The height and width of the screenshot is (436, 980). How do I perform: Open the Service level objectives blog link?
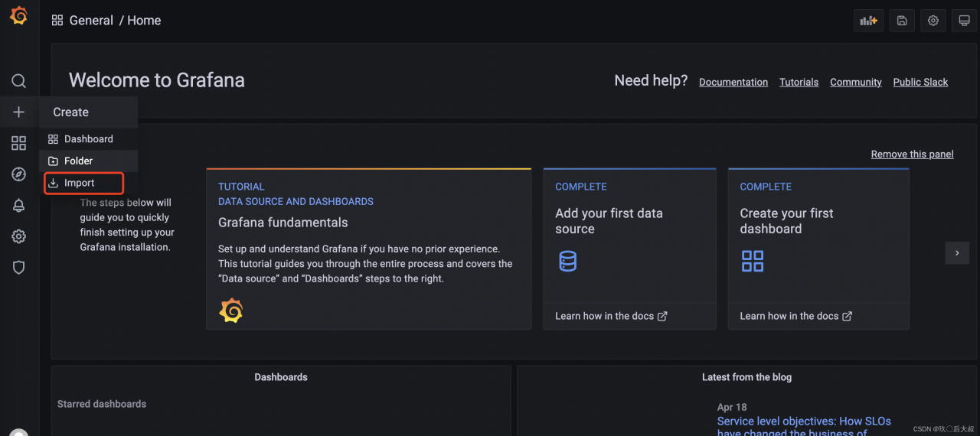coord(804,427)
